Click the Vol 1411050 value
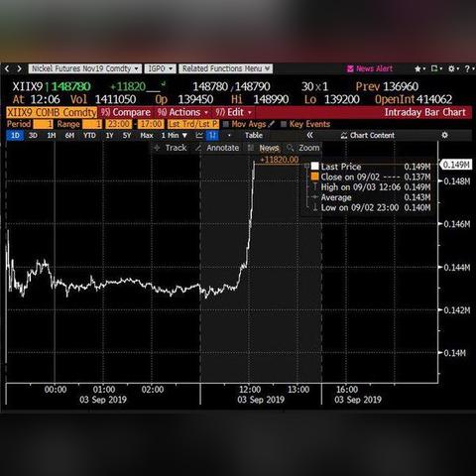The height and width of the screenshot is (476, 476). tap(103, 99)
